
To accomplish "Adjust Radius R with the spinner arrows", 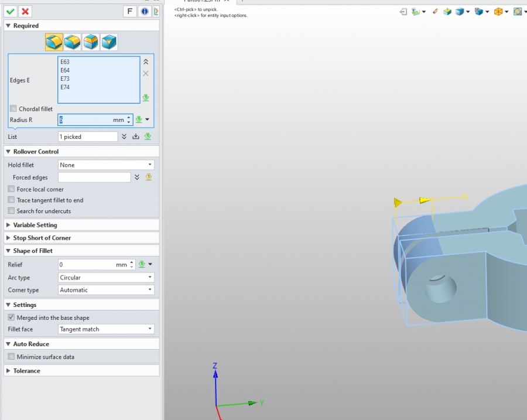I will pos(129,119).
